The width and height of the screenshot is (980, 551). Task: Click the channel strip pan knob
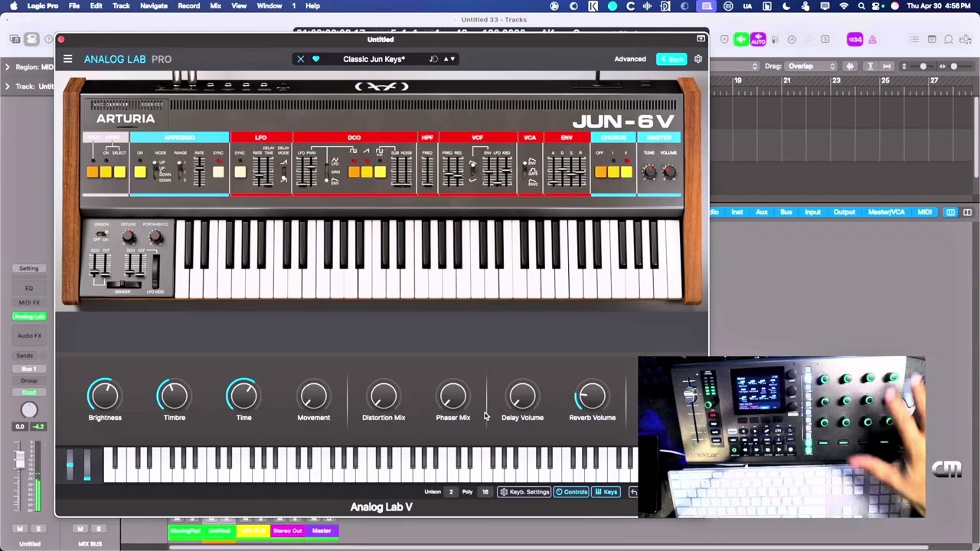click(28, 411)
